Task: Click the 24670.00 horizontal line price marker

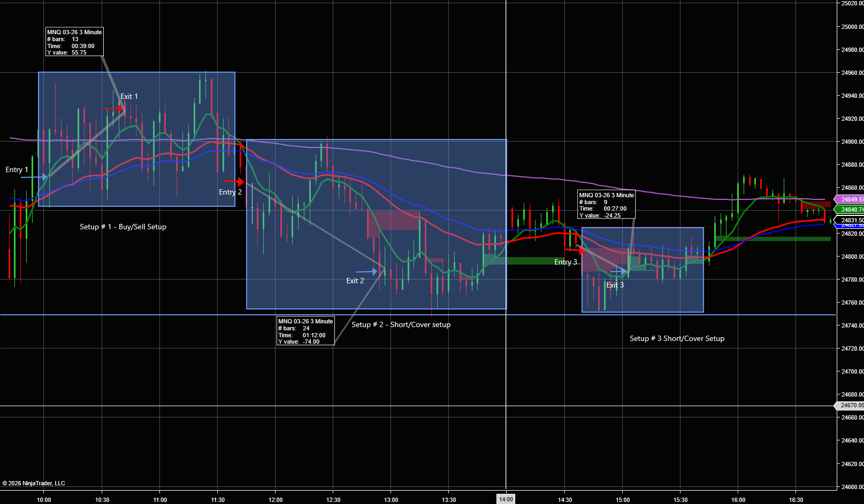Action: (x=849, y=405)
